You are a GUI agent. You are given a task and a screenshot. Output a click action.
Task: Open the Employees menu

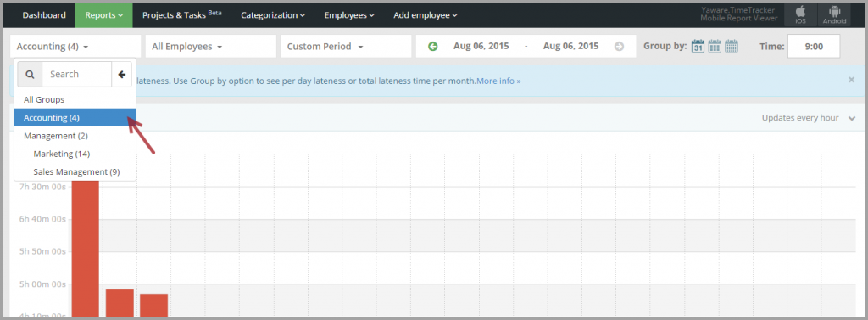click(349, 15)
